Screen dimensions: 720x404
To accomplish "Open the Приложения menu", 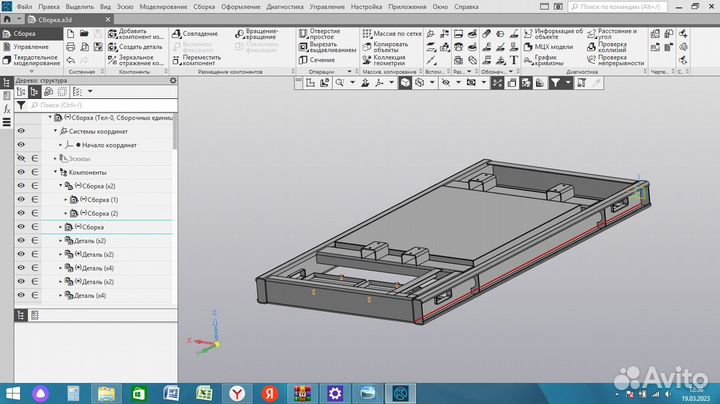I will click(x=408, y=7).
